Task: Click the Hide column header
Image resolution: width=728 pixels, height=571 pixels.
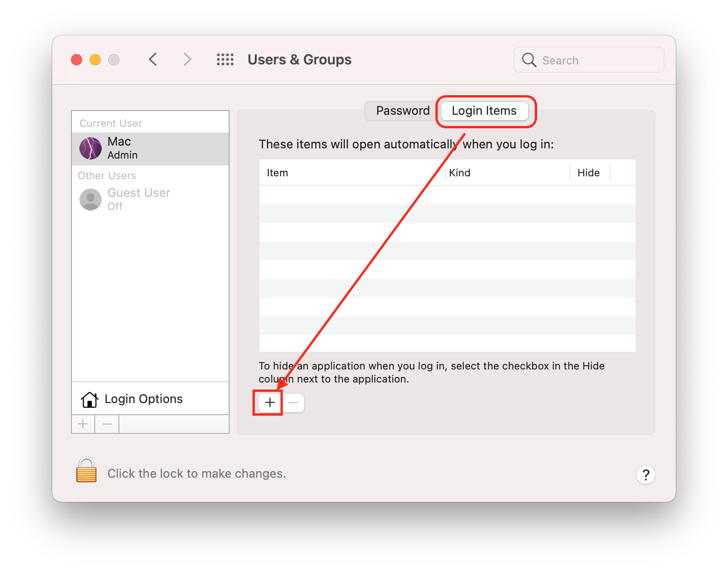Action: coord(588,173)
